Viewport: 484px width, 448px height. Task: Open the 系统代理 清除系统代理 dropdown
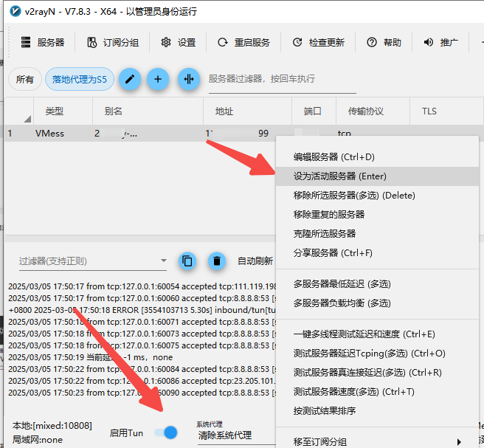click(x=236, y=433)
